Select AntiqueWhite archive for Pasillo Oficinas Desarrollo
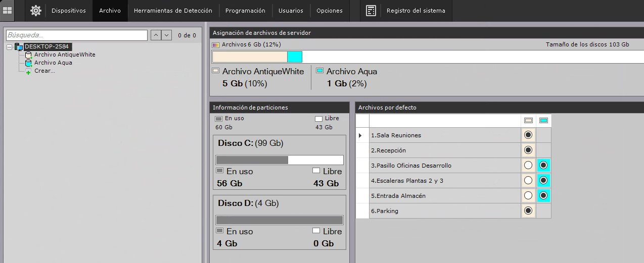Viewport: 644px width, 263px height. tap(528, 166)
